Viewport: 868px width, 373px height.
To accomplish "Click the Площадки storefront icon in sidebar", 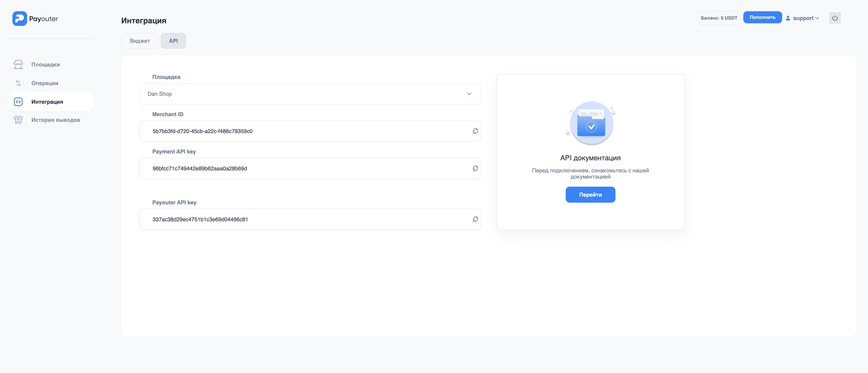I will pos(18,64).
